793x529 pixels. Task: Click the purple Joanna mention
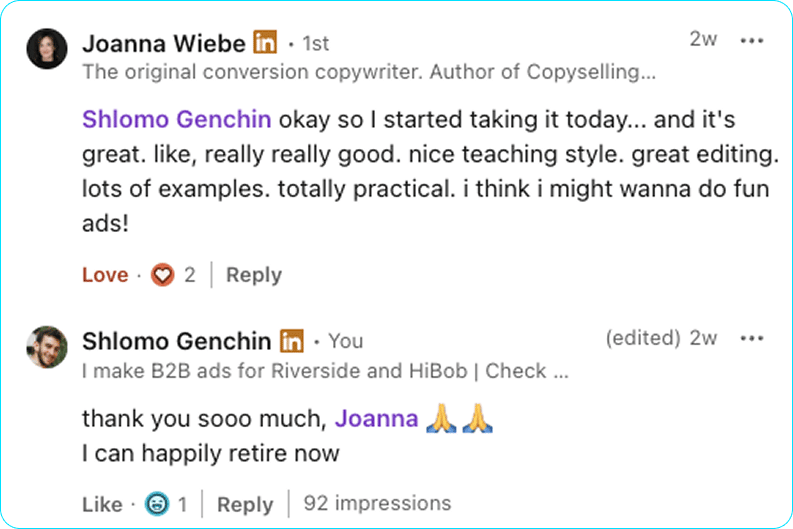click(x=376, y=419)
